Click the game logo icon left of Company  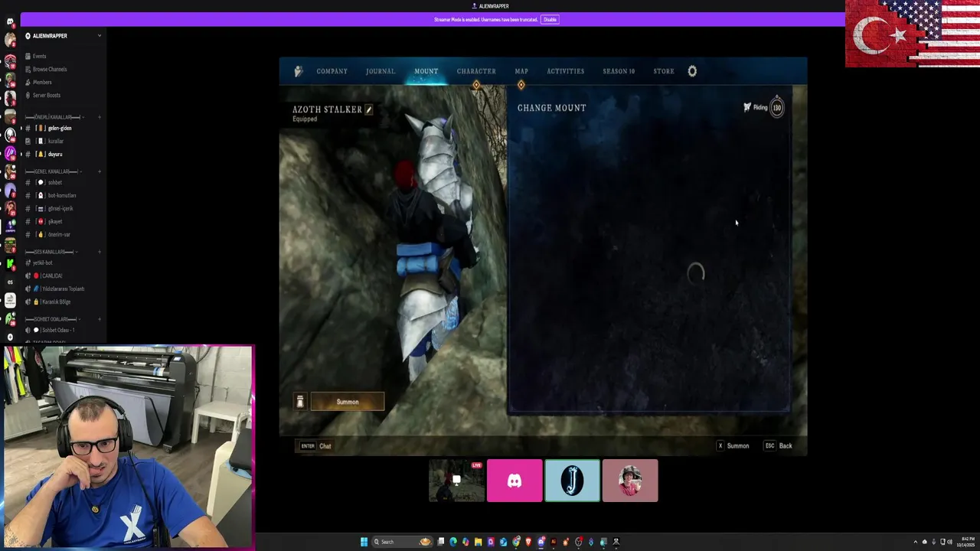[x=299, y=71]
